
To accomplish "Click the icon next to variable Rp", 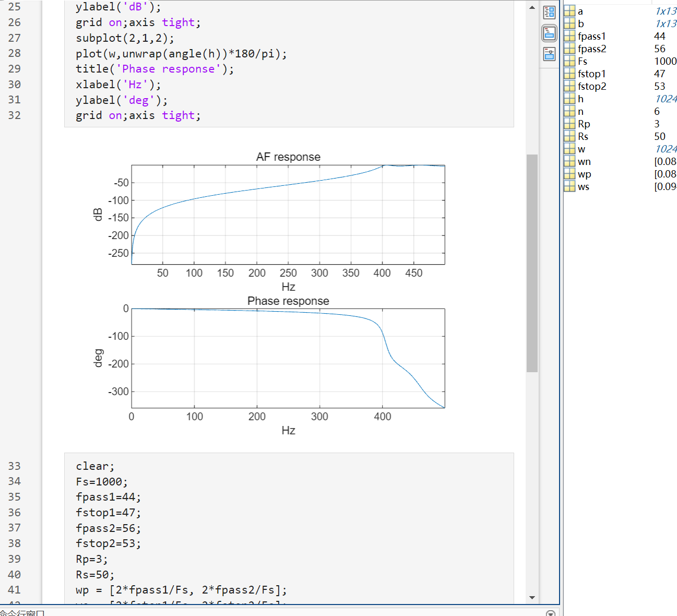I will pyautogui.click(x=569, y=124).
